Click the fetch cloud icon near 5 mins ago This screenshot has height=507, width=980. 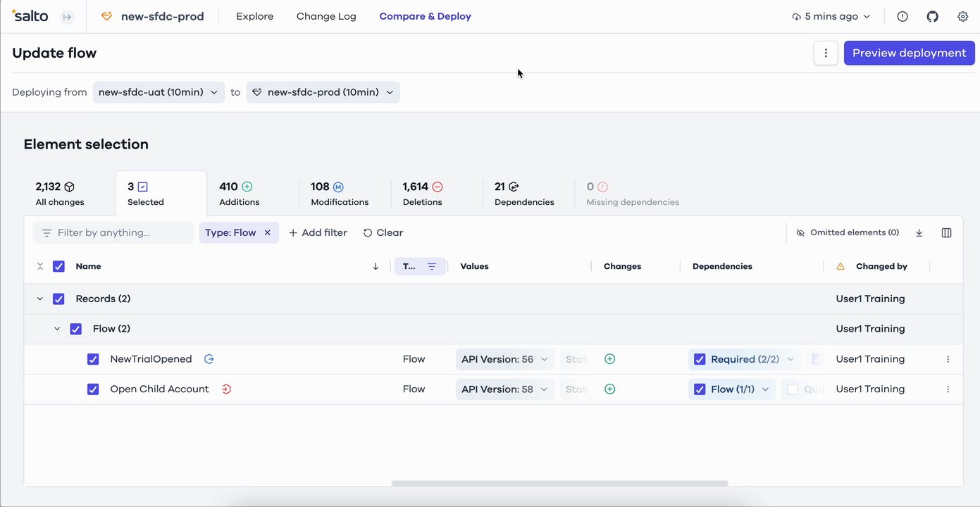click(x=797, y=16)
